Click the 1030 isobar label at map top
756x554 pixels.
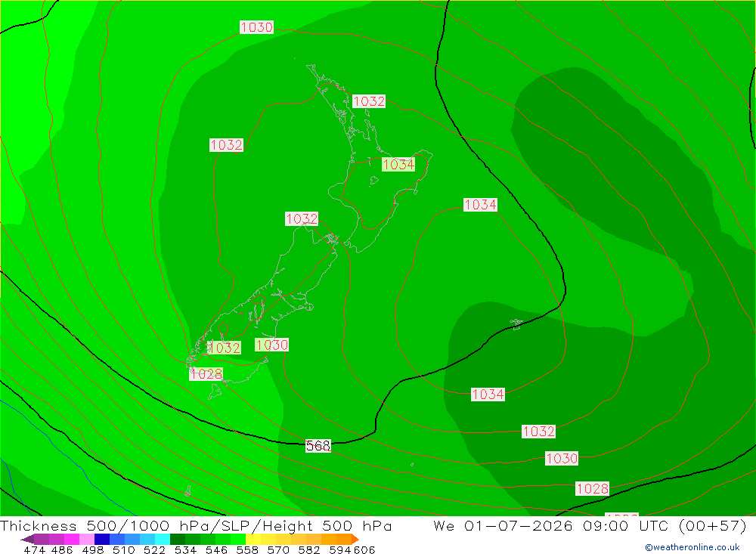(x=256, y=27)
